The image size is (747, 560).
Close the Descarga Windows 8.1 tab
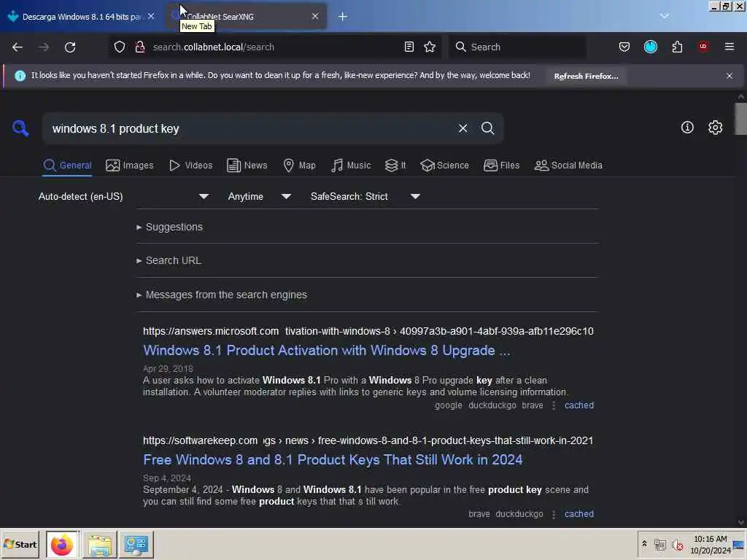click(x=151, y=16)
